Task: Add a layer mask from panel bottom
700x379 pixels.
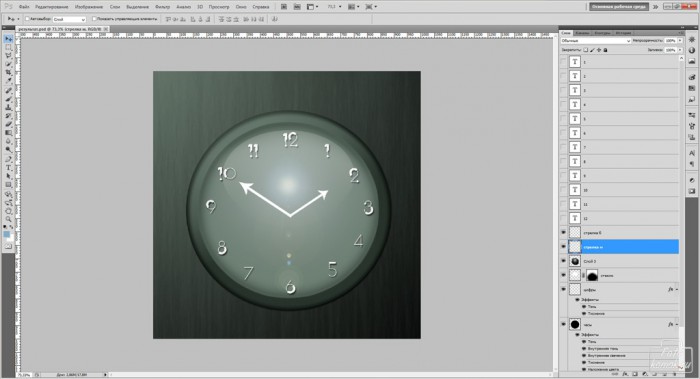Action: coord(635,374)
